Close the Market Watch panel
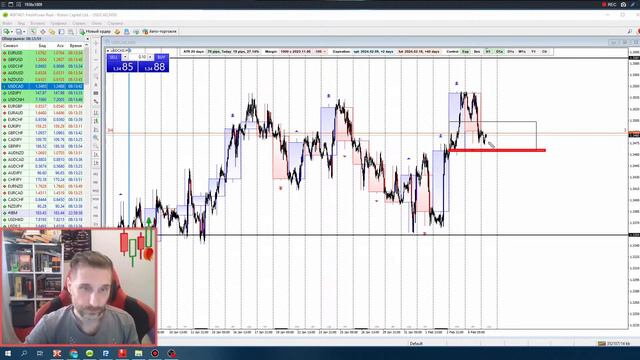Image resolution: width=640 pixels, height=360 pixels. (x=87, y=39)
